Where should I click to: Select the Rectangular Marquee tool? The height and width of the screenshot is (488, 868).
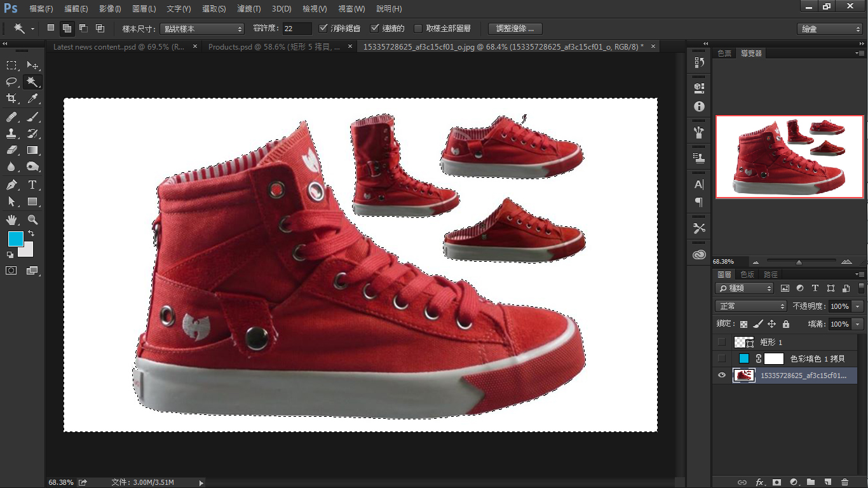pyautogui.click(x=11, y=65)
